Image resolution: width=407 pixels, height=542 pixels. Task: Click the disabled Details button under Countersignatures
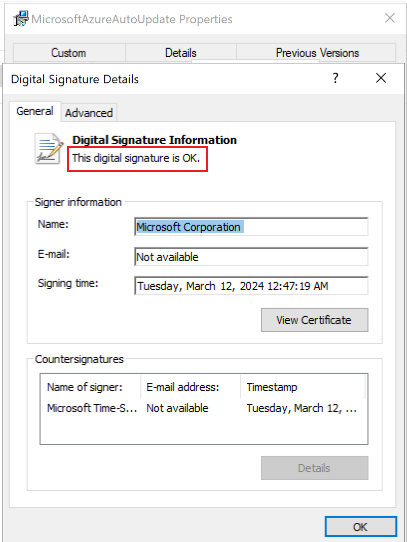tap(314, 468)
